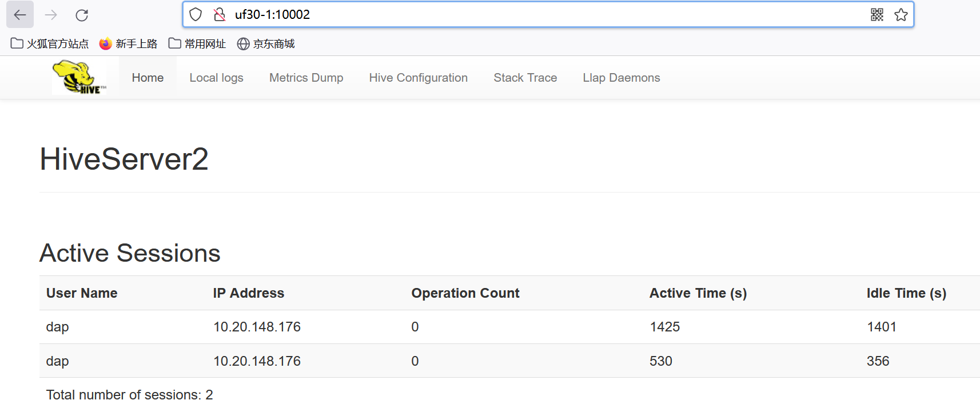Image resolution: width=980 pixels, height=408 pixels.
Task: Click IP 10.20.148.176 in the 1425 row
Action: coord(257,327)
